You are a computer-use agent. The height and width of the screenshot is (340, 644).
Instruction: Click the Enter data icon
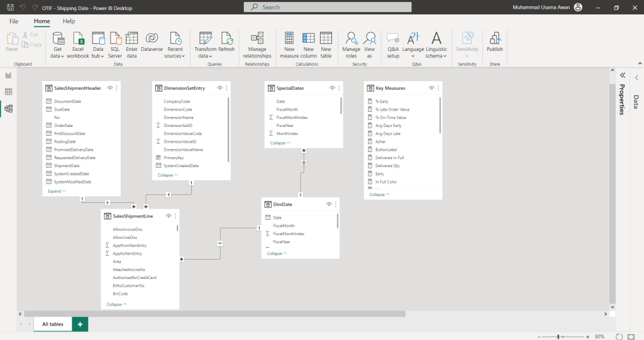[131, 38]
